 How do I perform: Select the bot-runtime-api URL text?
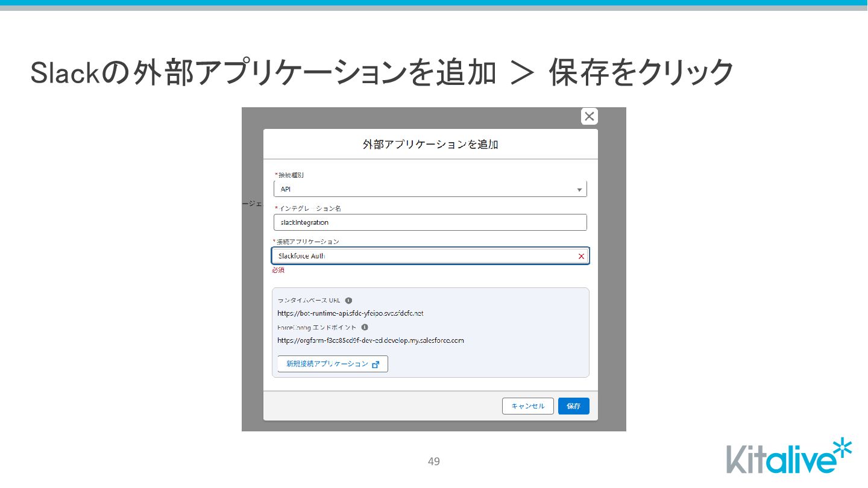coord(350,313)
